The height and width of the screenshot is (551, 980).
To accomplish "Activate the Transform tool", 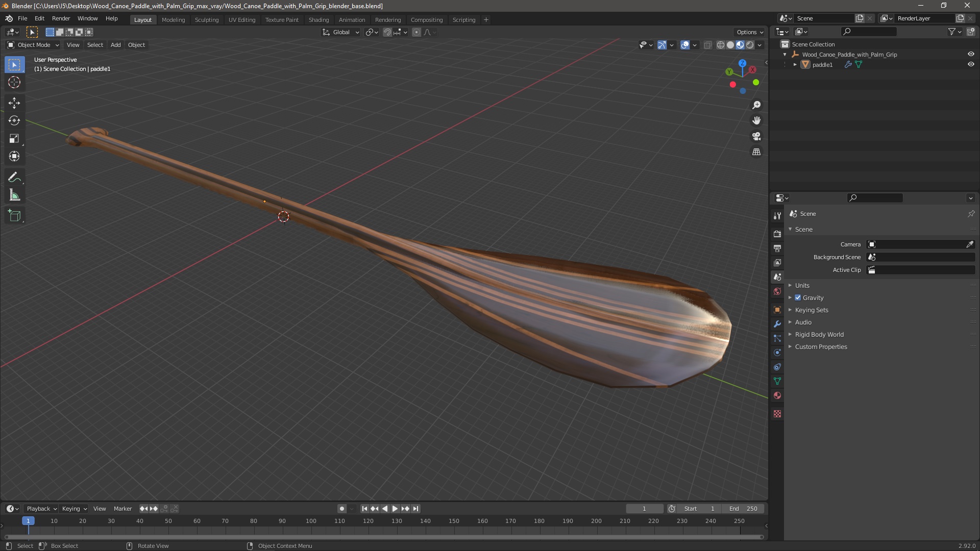I will [x=14, y=157].
